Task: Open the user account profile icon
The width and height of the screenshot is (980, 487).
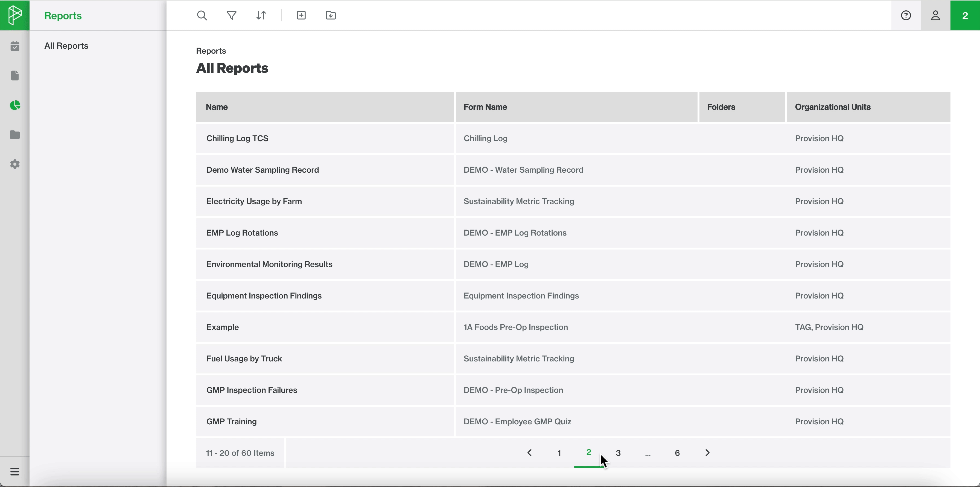Action: [x=935, y=16]
